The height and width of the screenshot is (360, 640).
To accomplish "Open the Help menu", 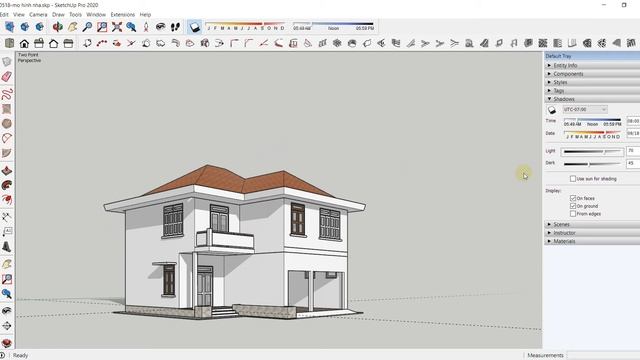I will click(x=145, y=14).
